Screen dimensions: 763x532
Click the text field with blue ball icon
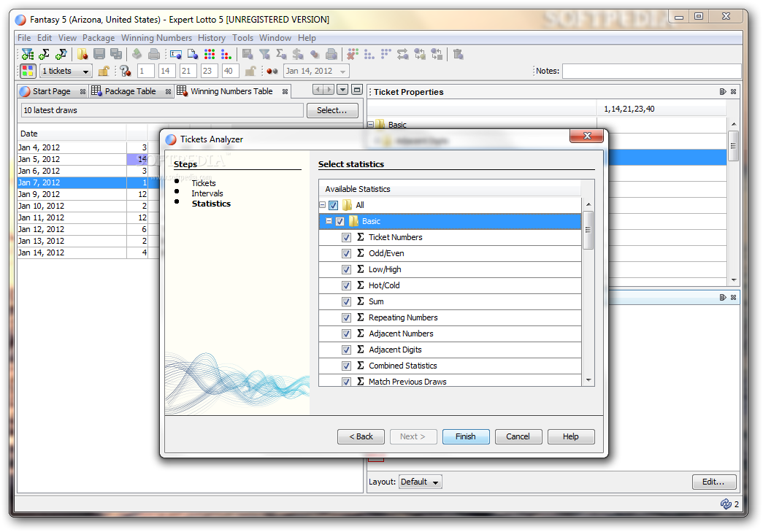point(176,55)
